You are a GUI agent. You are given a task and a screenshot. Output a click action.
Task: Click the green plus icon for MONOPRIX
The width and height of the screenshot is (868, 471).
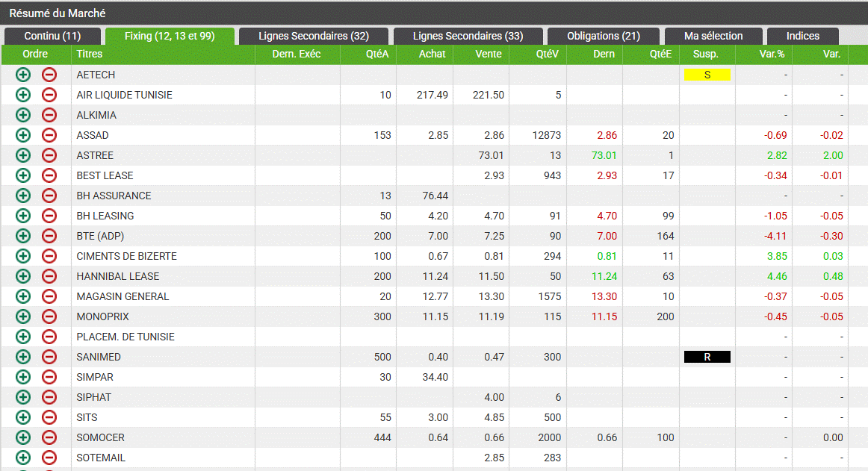22,316
